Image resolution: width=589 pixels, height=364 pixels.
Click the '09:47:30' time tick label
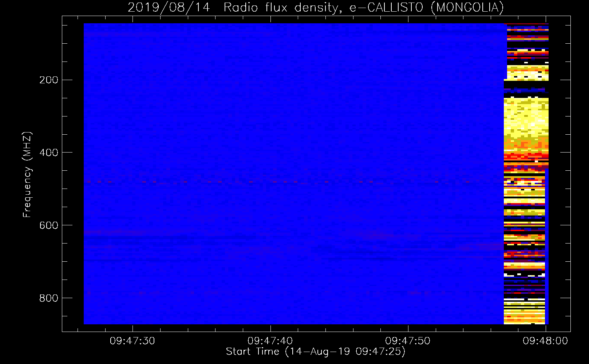tap(133, 341)
